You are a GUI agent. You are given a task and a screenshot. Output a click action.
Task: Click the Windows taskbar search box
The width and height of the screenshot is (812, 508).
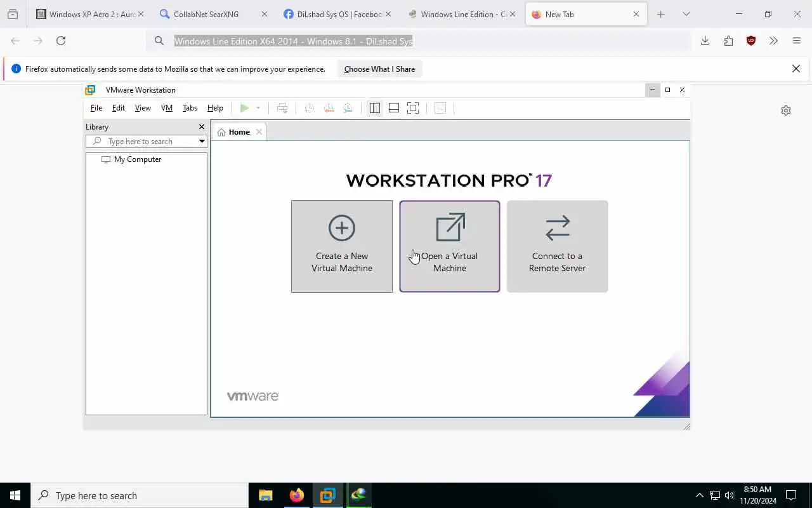tap(140, 495)
